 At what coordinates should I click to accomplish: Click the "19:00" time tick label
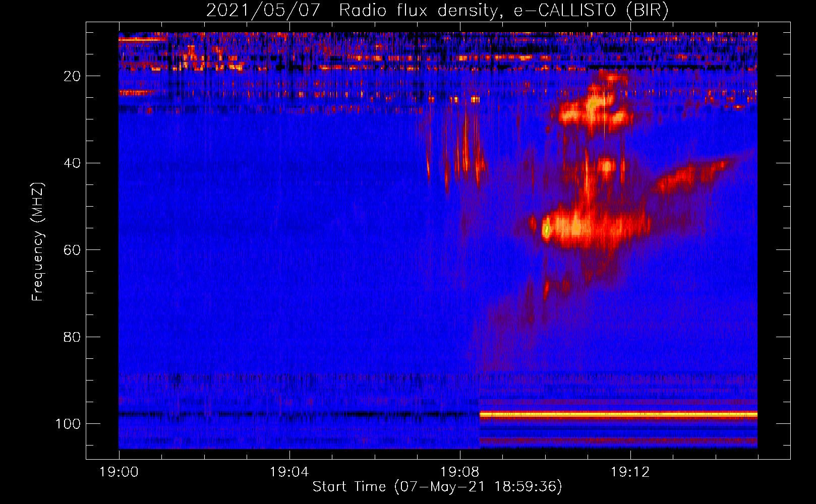coord(119,472)
